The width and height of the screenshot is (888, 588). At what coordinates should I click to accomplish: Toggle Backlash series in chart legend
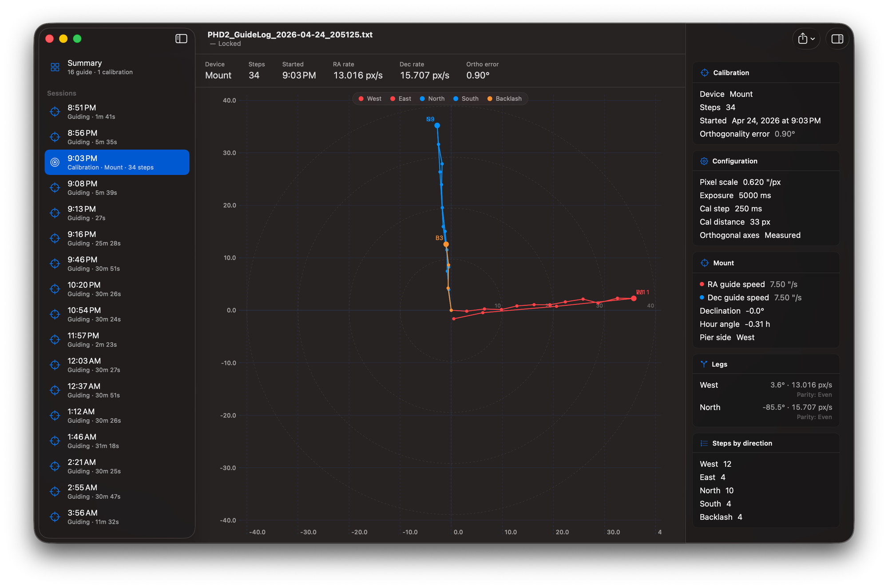[504, 99]
